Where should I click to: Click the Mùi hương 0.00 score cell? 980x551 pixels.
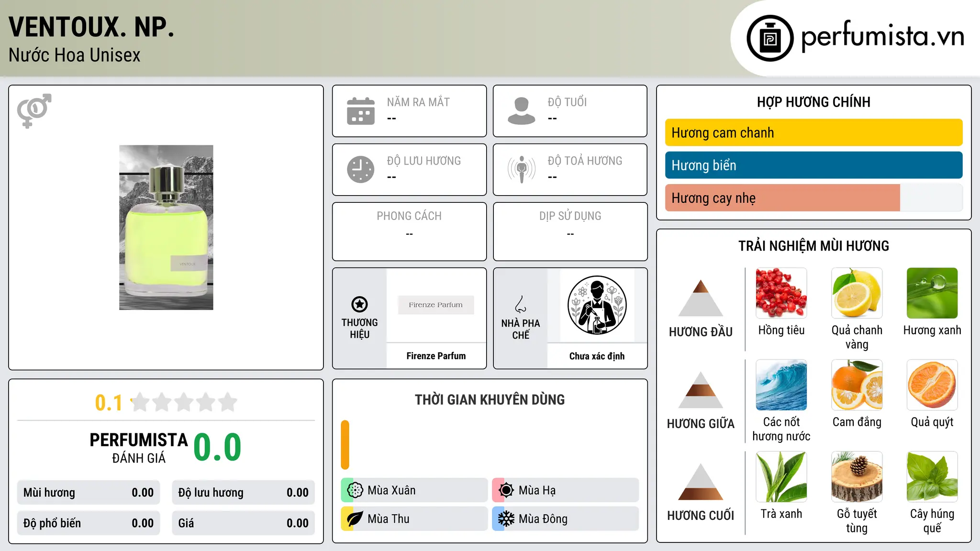tap(89, 493)
